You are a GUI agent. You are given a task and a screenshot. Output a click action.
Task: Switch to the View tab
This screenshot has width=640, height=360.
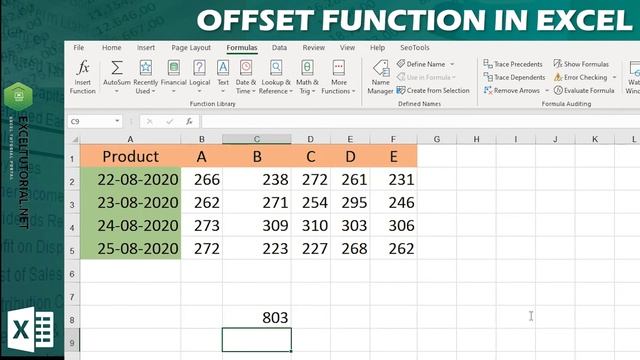tap(347, 48)
